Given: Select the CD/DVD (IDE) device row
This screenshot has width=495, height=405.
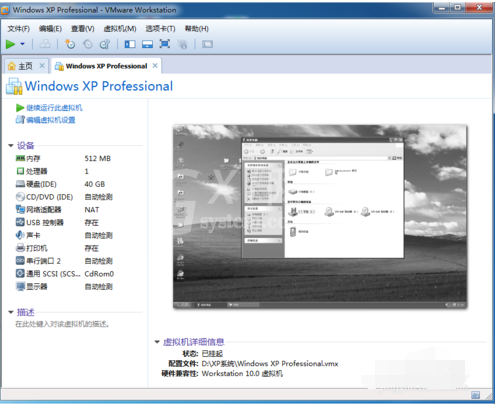Looking at the screenshot, I should coord(64,197).
